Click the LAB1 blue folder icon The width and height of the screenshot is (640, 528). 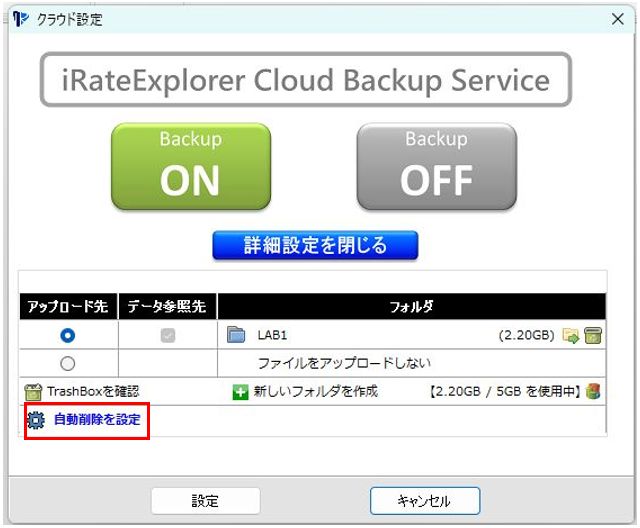click(x=236, y=336)
